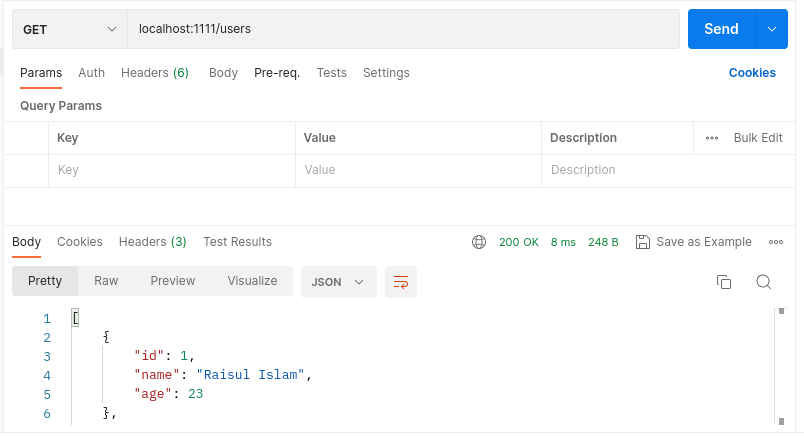The image size is (804, 436).
Task: Select the Visualize response view
Action: pyautogui.click(x=252, y=281)
